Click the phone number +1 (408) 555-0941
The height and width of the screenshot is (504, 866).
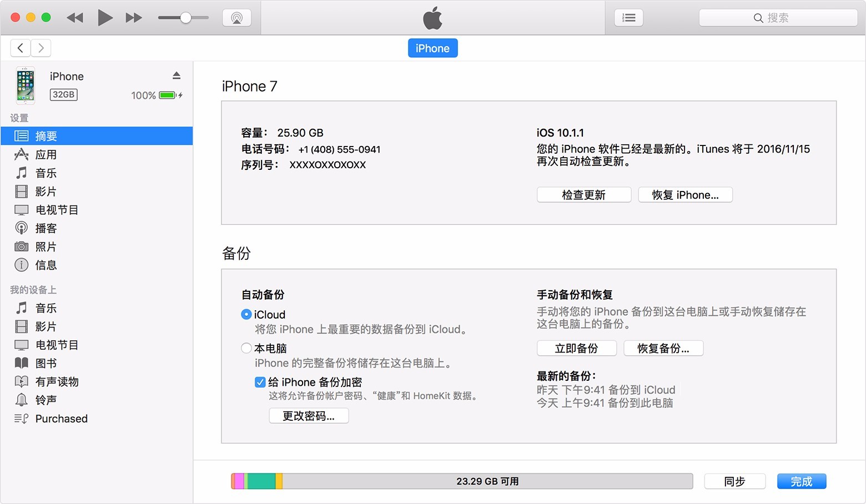(x=339, y=149)
